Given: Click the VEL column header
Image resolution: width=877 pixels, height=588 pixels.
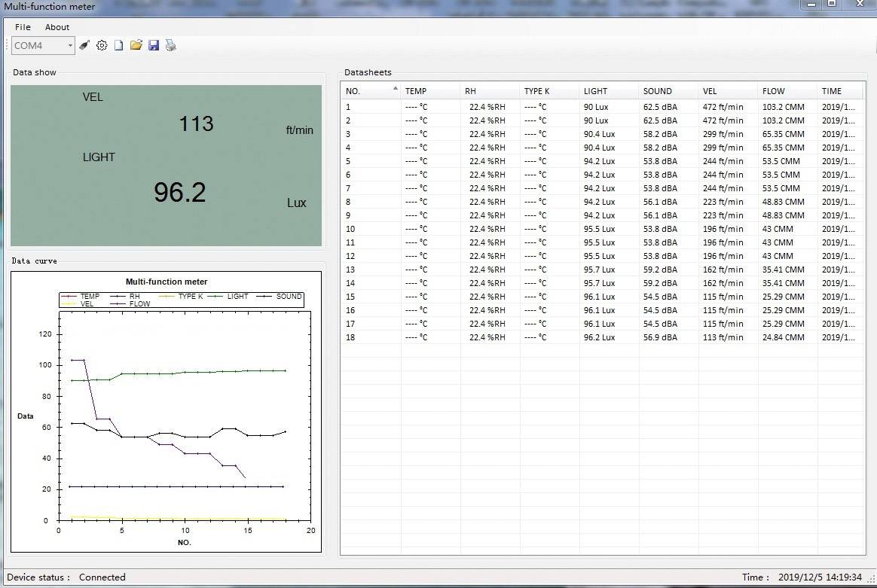Looking at the screenshot, I should (710, 91).
